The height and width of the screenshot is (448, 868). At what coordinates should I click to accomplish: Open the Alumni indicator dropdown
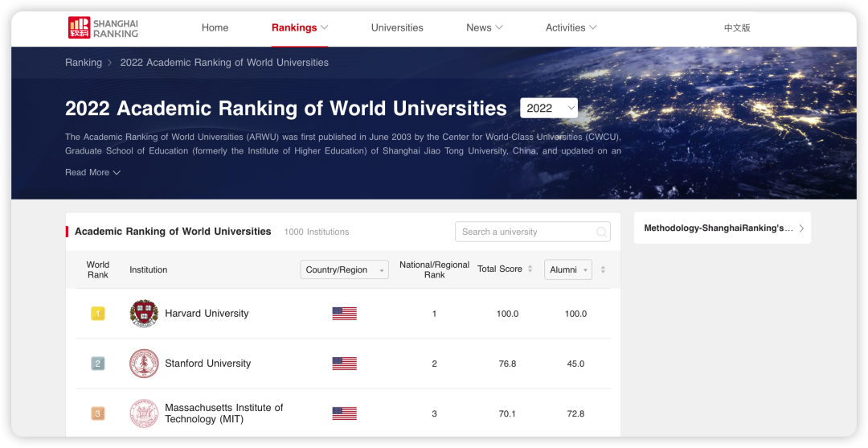click(x=568, y=270)
